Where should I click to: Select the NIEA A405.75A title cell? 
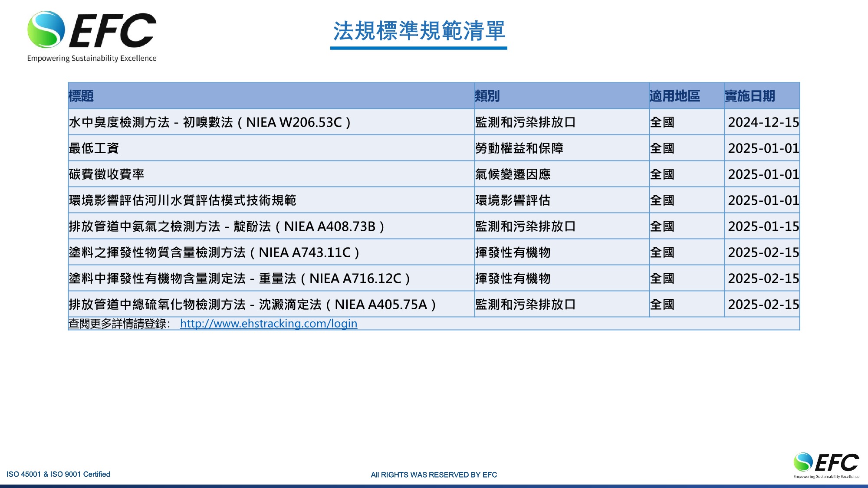click(271, 304)
